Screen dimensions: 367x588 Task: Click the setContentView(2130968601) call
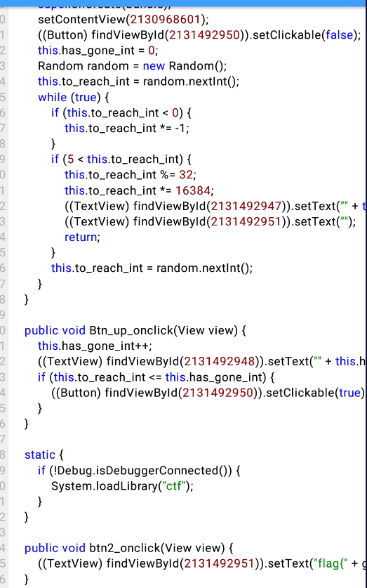[x=124, y=19]
